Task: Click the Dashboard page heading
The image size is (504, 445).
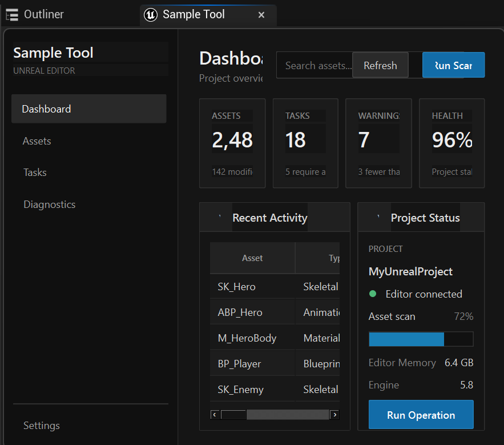Action: tap(231, 58)
